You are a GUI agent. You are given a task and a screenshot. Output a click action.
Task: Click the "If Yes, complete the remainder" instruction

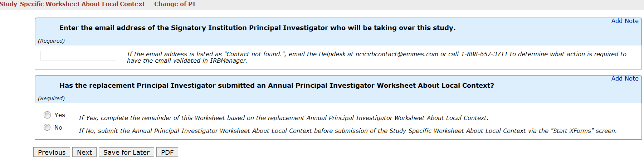point(283,118)
